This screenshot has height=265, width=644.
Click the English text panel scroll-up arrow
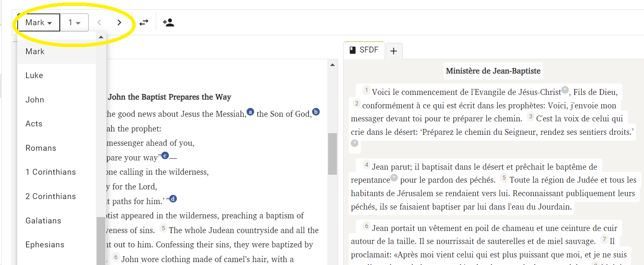(x=332, y=65)
